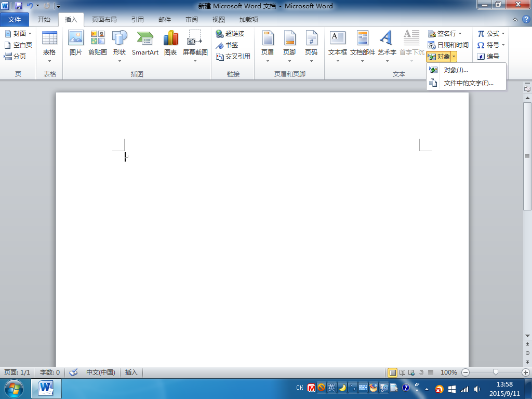
Task: Save the document from Quick Access Toolbar
Action: (x=18, y=6)
